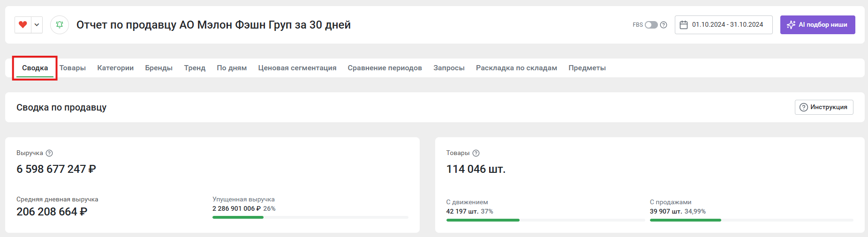Click the Упущенная выручка progress bar
Viewport: 868px width, 237px height.
click(310, 217)
